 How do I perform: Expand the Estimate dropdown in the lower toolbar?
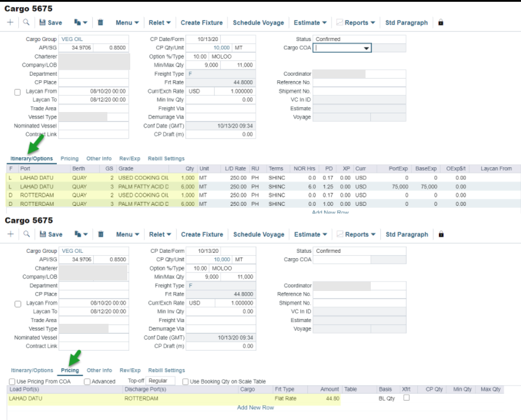pyautogui.click(x=310, y=234)
